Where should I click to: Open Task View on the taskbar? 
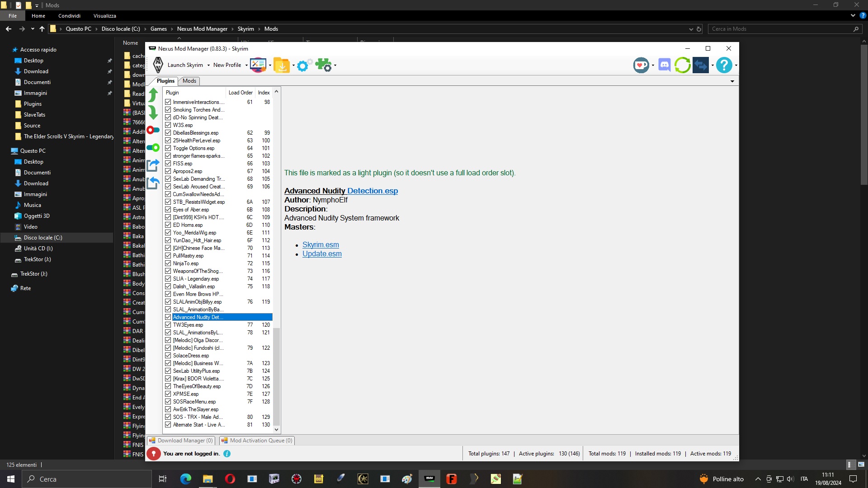point(163,479)
